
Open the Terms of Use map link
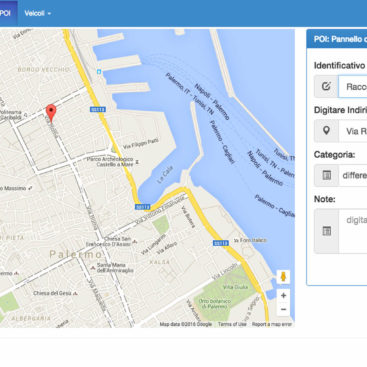point(232,324)
